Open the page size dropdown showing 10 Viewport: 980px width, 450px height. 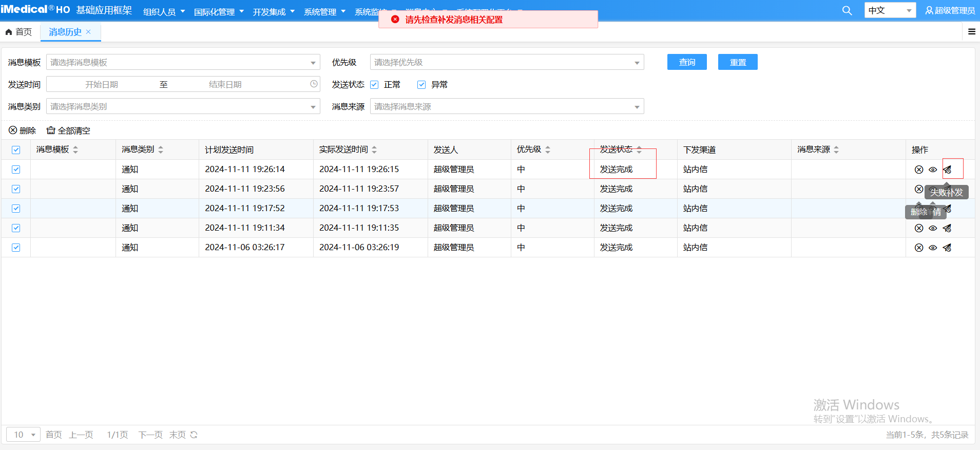[x=24, y=435]
